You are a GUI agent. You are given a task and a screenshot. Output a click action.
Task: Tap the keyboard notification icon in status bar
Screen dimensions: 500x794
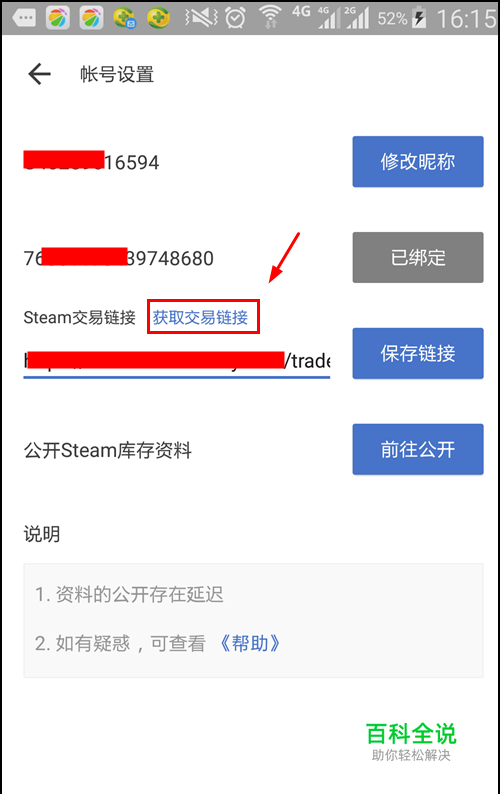click(24, 18)
